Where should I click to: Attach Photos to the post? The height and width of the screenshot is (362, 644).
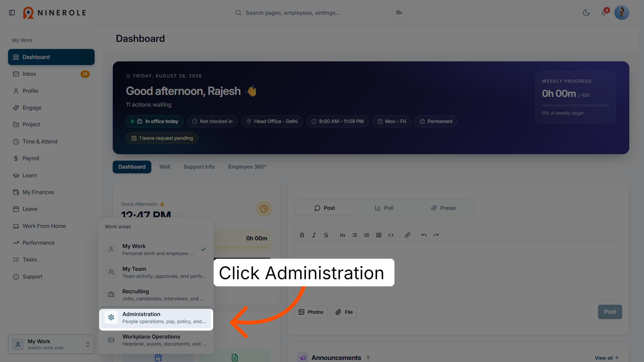(x=311, y=312)
